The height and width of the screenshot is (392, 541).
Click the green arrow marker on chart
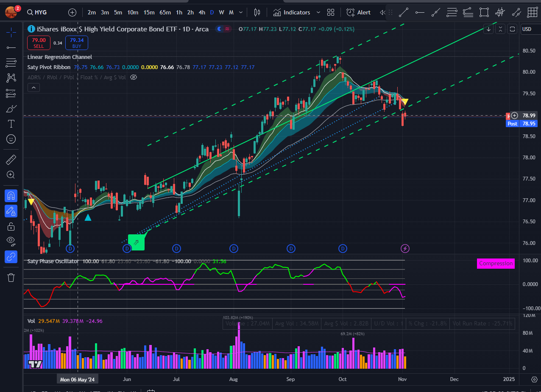click(x=136, y=242)
